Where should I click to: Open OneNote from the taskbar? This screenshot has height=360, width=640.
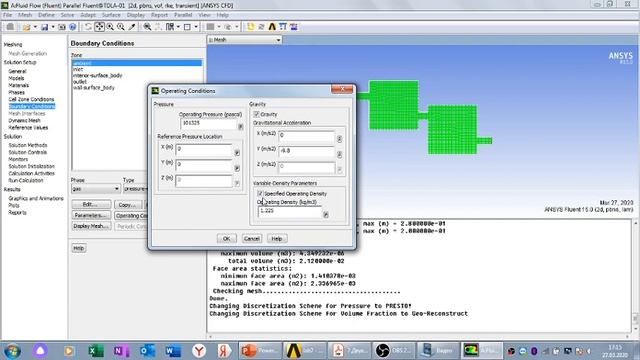(x=121, y=351)
